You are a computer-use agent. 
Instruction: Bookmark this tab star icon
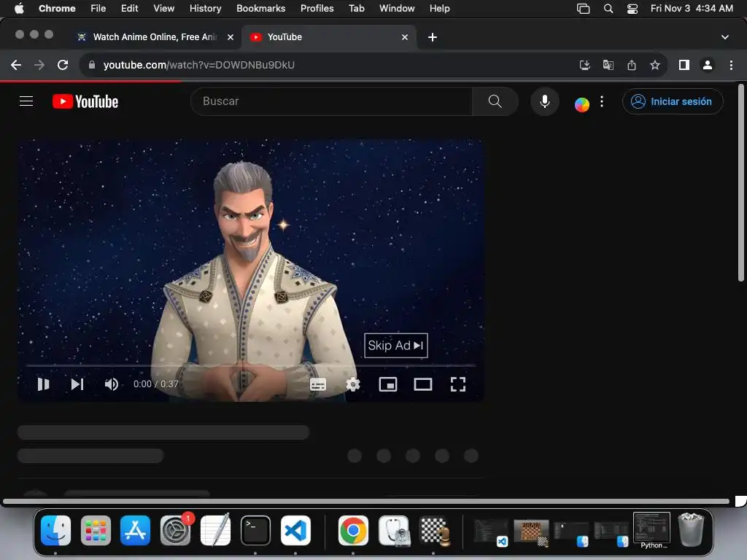point(655,65)
